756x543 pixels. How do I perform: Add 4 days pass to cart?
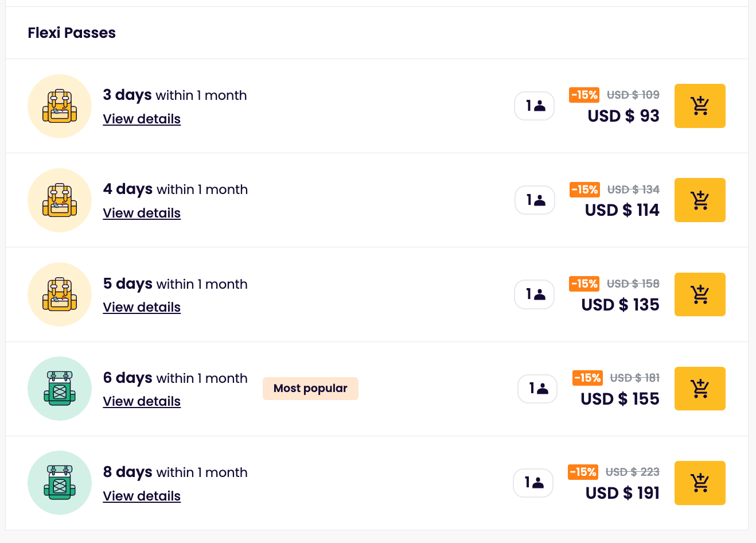click(699, 200)
